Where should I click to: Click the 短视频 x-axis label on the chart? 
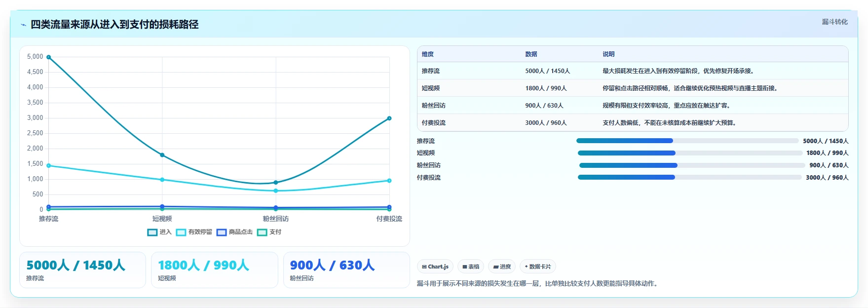(x=162, y=219)
